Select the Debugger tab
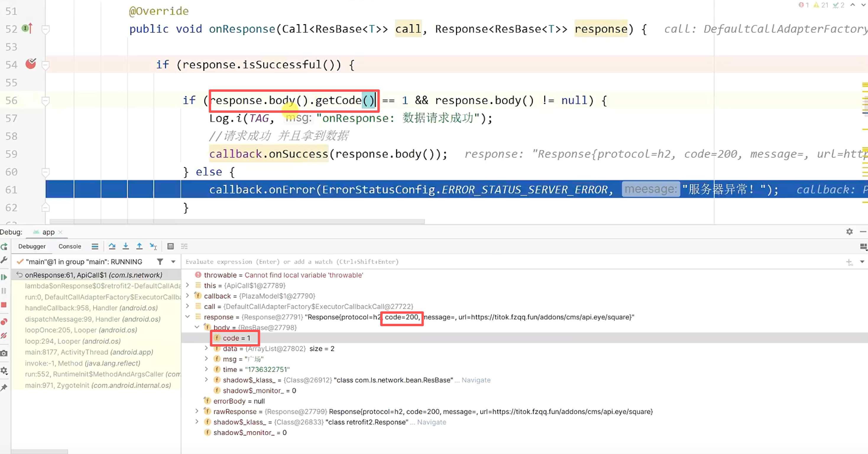 tap(32, 246)
